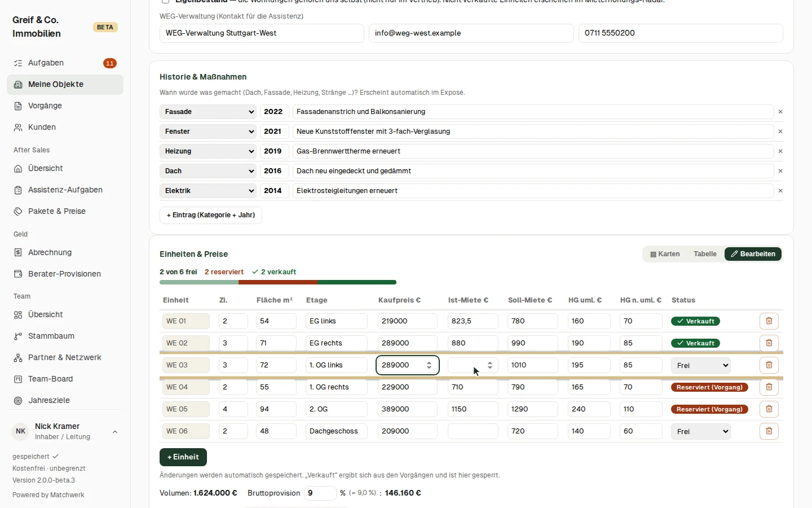
Task: Click trash icon for WE 03
Action: click(x=769, y=365)
